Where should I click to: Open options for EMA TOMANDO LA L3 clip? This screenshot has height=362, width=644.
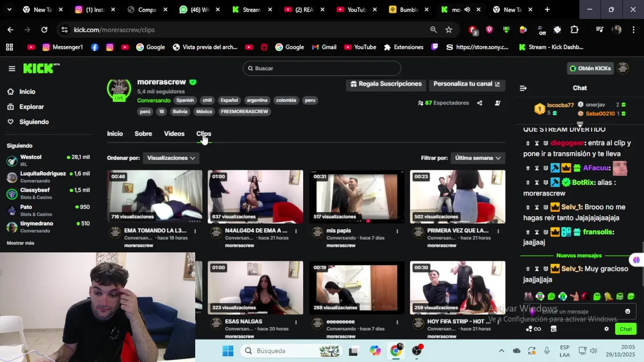[195, 231]
